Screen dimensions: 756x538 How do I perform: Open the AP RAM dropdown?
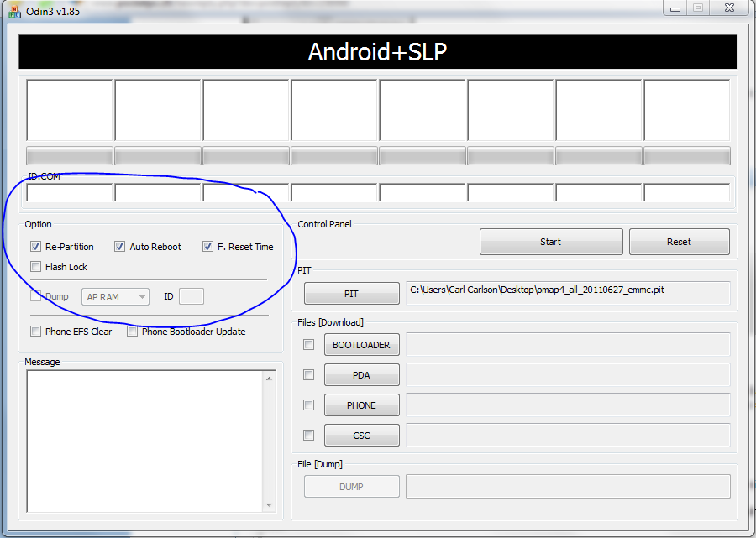coord(115,297)
